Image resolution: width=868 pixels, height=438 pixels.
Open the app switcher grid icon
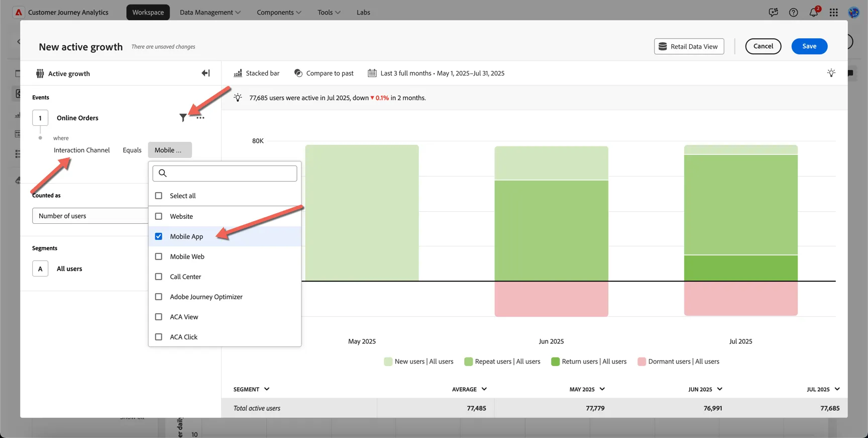click(834, 12)
